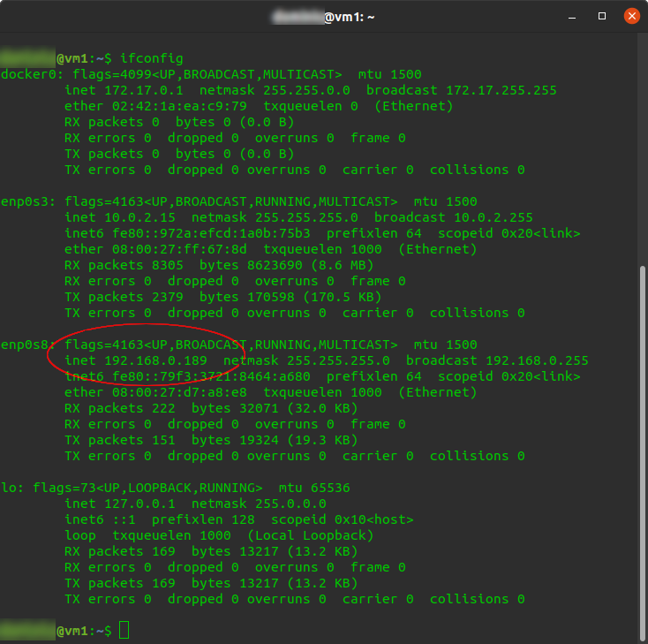Click 'scopeid 0x10<host>' text

click(x=343, y=520)
